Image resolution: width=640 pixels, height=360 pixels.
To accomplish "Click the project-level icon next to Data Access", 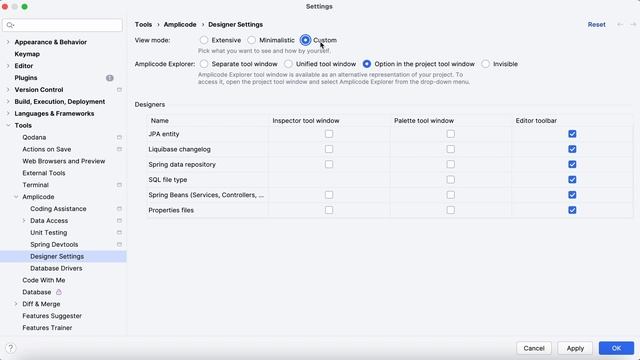I will (x=119, y=220).
